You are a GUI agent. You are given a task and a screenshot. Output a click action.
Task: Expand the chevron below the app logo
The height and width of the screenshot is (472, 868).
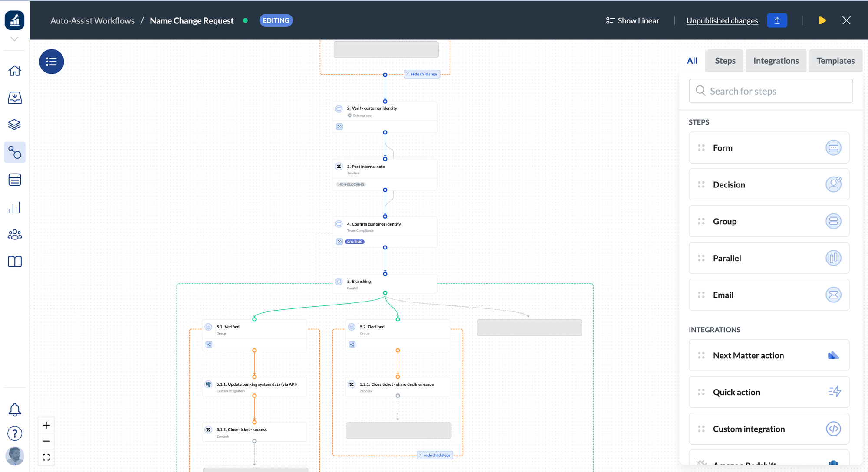pyautogui.click(x=15, y=39)
